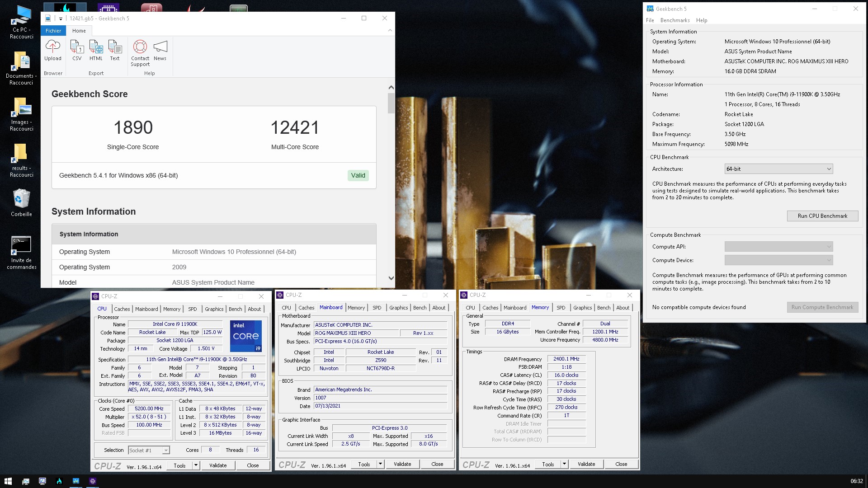The width and height of the screenshot is (868, 488).
Task: Click Run Compute Benchmark button
Action: pyautogui.click(x=822, y=307)
